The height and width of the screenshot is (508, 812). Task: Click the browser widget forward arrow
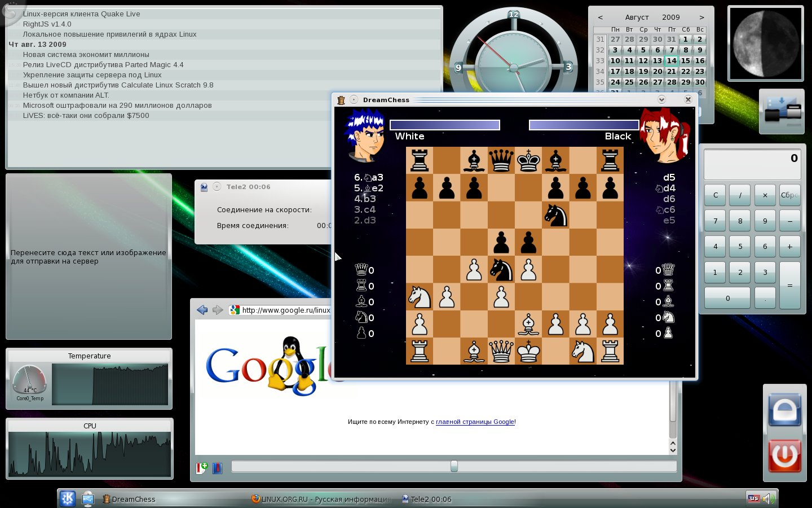pos(218,310)
